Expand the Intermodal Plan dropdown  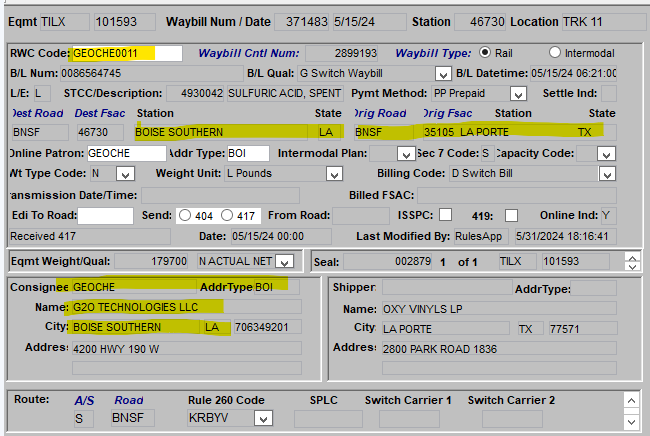406,154
